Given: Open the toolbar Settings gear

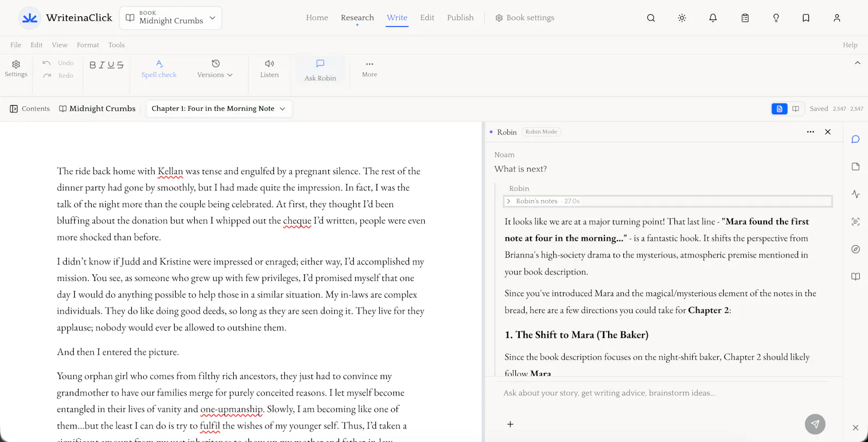Looking at the screenshot, I should (x=16, y=69).
